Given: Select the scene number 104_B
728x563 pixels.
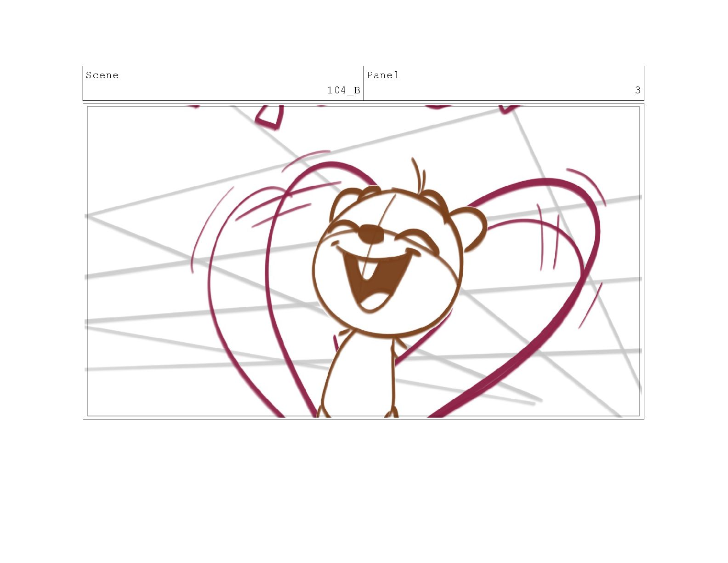Looking at the screenshot, I should pyautogui.click(x=343, y=91).
